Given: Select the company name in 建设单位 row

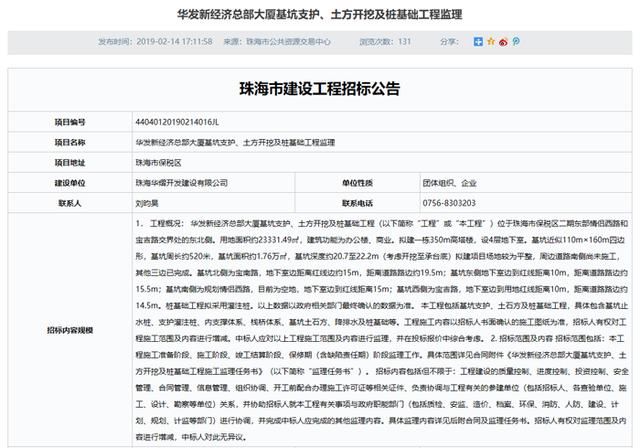Looking at the screenshot, I should click(x=182, y=183).
